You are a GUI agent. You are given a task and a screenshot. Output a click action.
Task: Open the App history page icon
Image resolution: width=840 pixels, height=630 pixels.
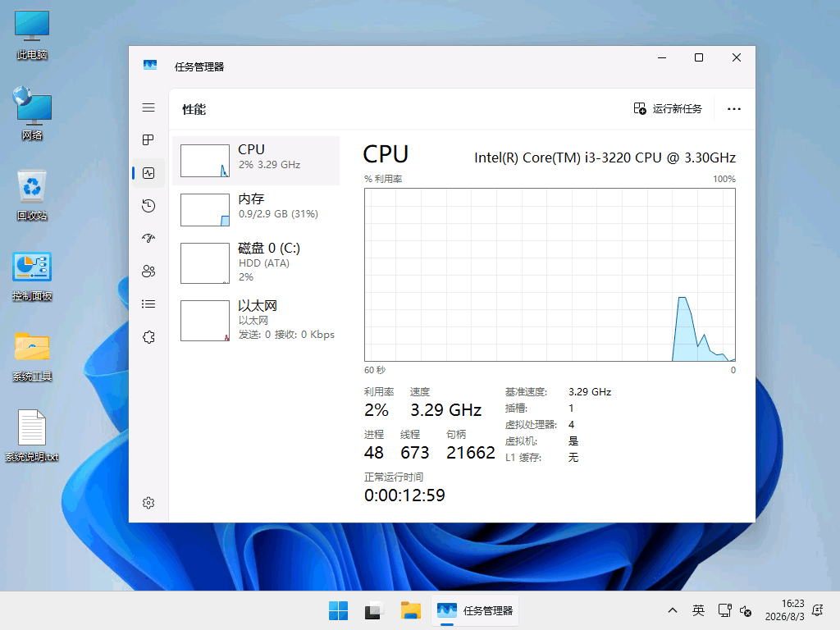(x=148, y=206)
